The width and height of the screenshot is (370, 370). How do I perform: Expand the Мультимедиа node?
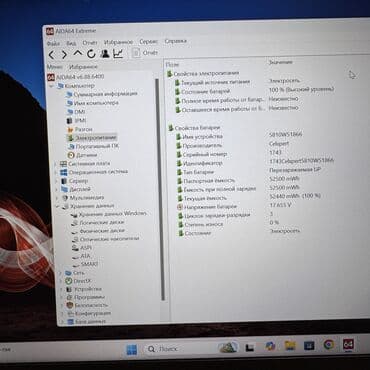[57, 198]
